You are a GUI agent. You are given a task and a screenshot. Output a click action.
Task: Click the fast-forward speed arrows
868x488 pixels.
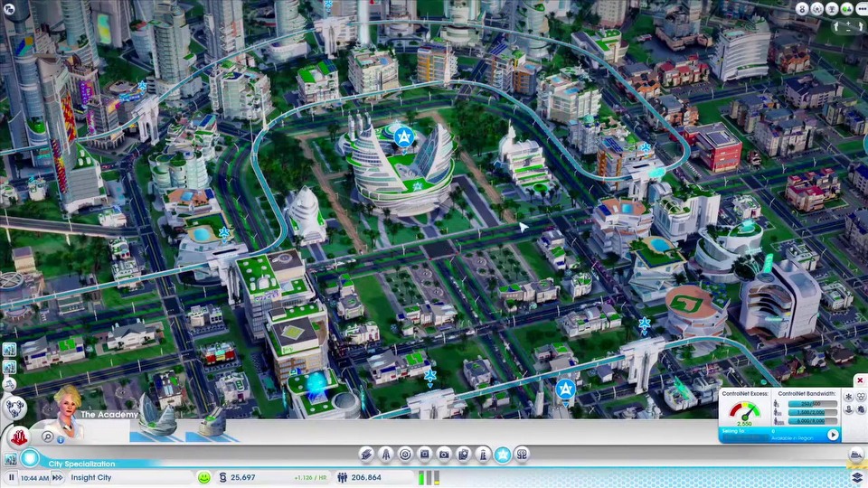coord(58,477)
